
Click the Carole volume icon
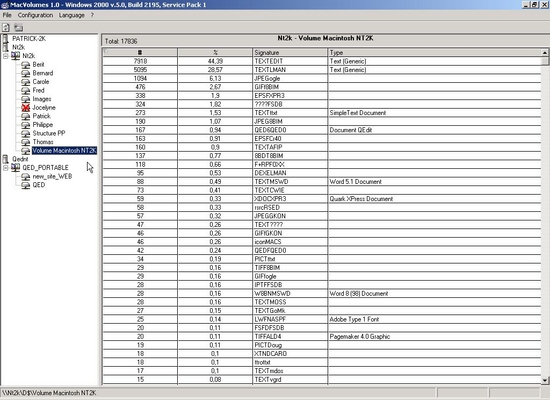pos(25,82)
